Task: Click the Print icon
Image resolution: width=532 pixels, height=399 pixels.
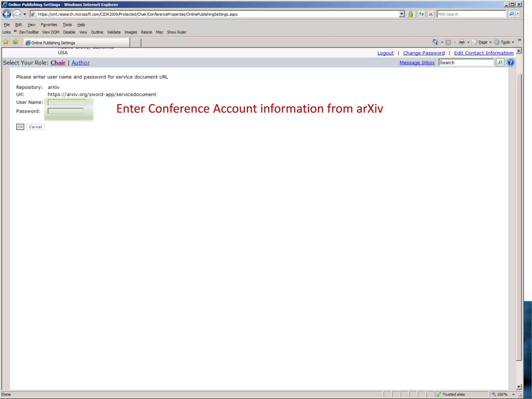Action: click(462, 42)
